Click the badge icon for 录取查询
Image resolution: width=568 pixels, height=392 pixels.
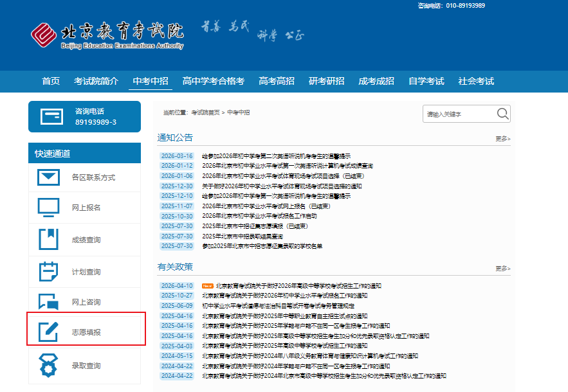pos(49,366)
